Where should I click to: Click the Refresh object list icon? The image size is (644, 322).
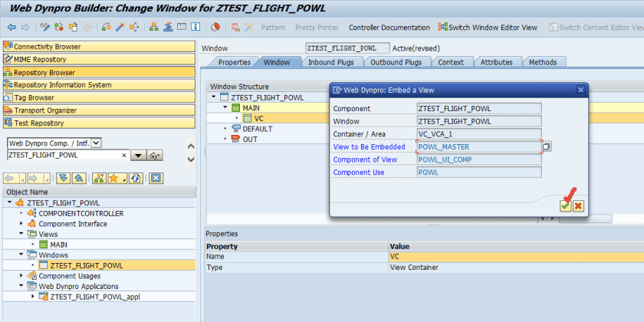point(136,178)
